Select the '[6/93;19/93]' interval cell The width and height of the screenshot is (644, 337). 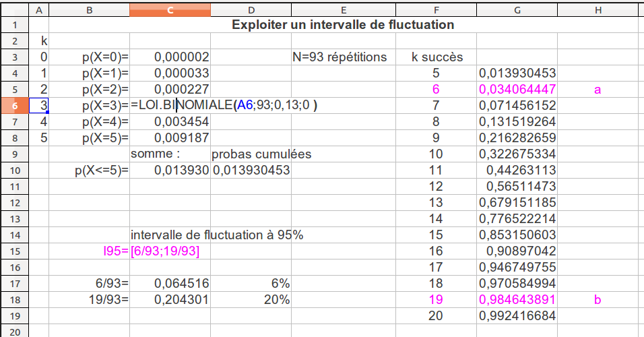pyautogui.click(x=165, y=251)
